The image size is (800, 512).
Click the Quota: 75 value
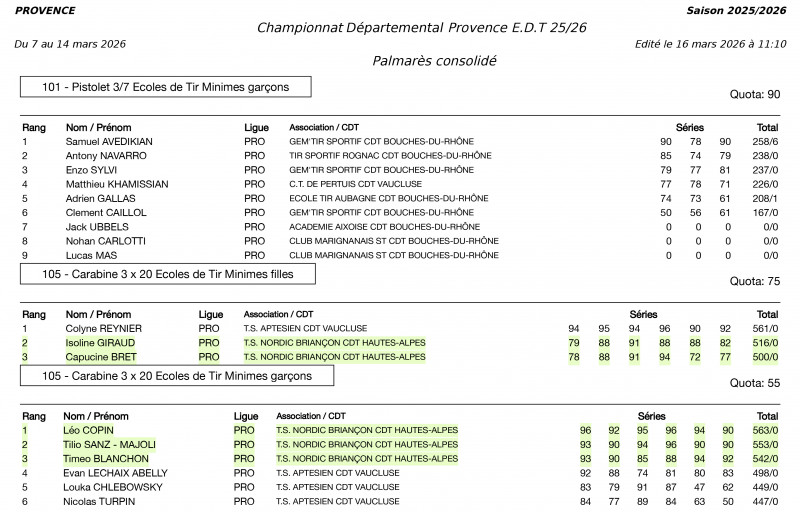(754, 282)
